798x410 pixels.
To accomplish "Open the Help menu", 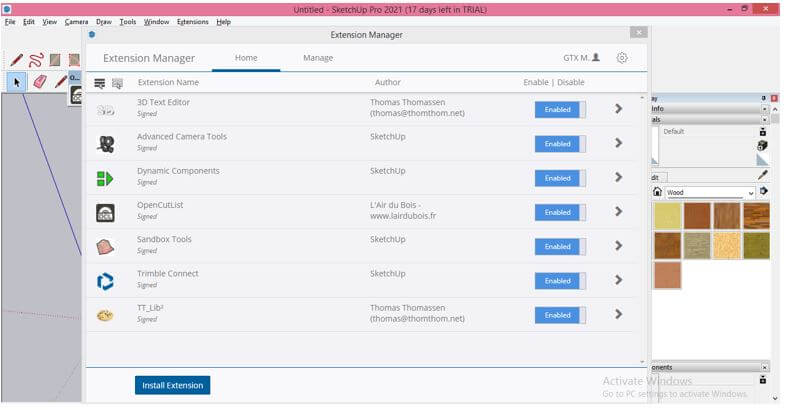I will pos(223,22).
